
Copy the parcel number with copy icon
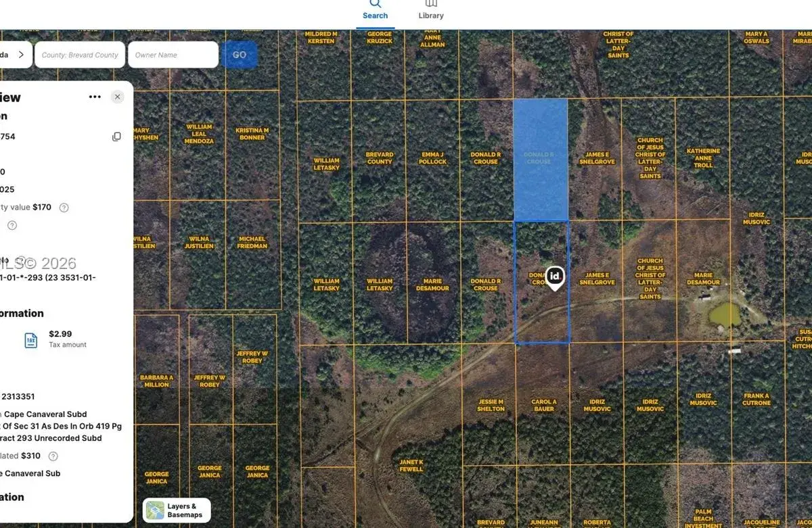[x=116, y=137]
